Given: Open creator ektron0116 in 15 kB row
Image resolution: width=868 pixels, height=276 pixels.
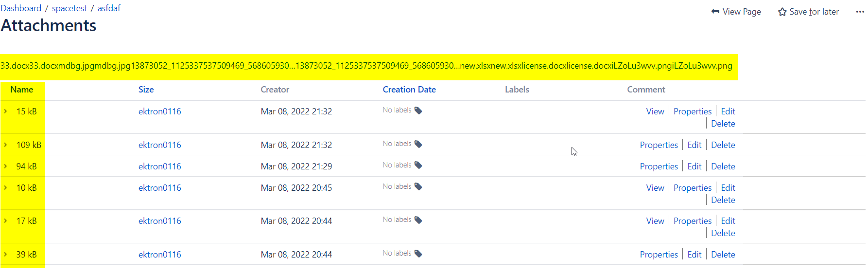Looking at the screenshot, I should (159, 111).
